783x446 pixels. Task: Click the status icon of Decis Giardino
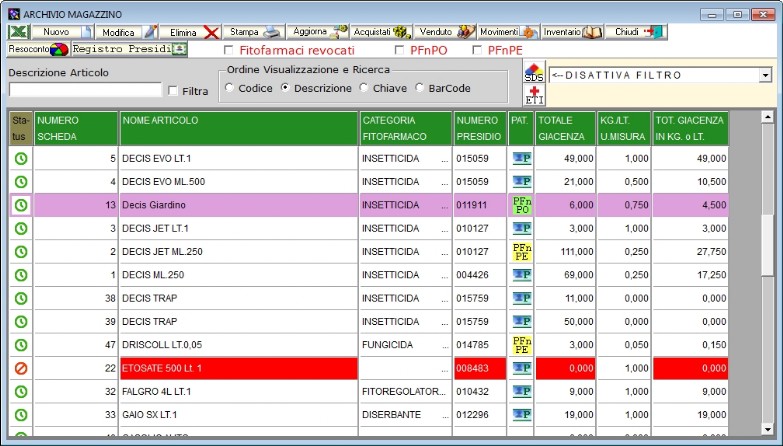(21, 205)
